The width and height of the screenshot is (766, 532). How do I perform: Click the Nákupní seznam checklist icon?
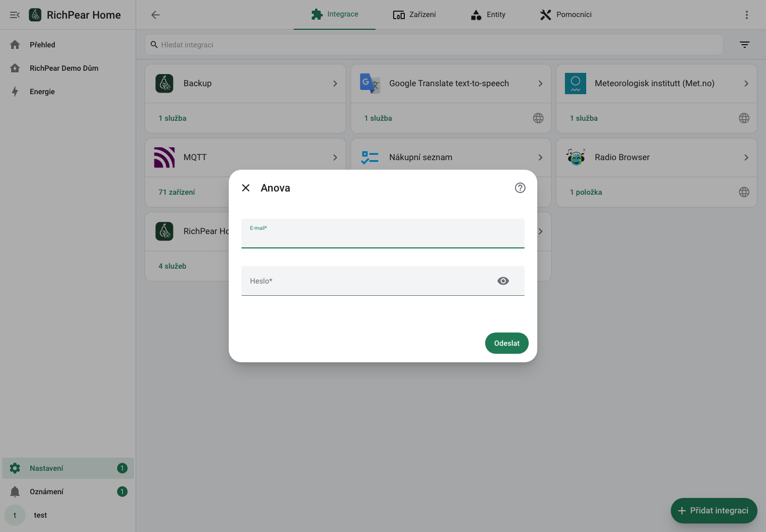tap(370, 157)
